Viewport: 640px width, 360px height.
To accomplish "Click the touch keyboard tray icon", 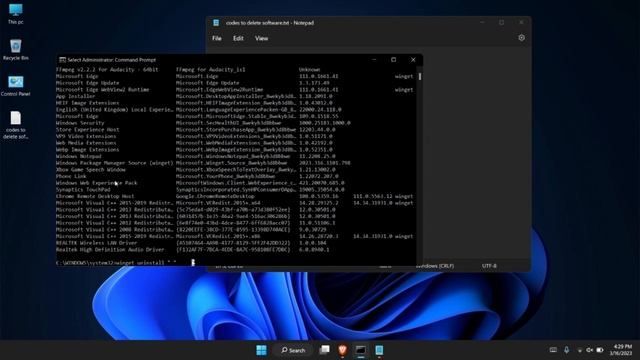I will click(553, 350).
